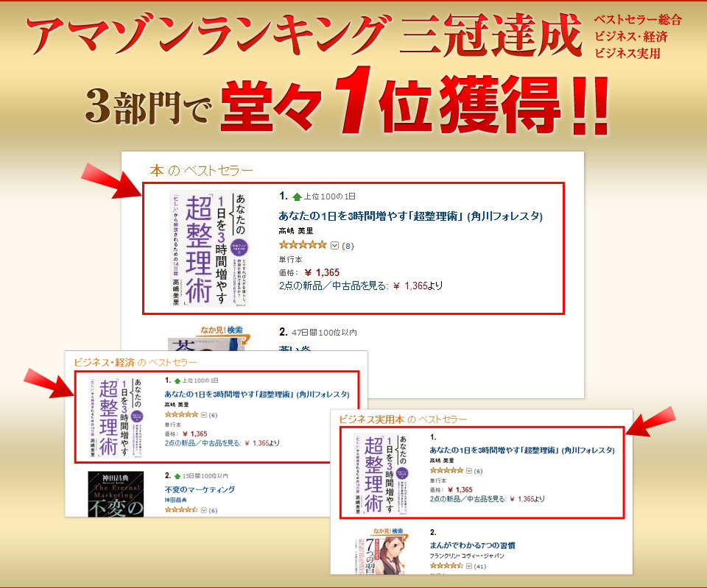Select フランクリン・コヴィー・ジャパン author link
This screenshot has height=588, width=707.
point(467,556)
